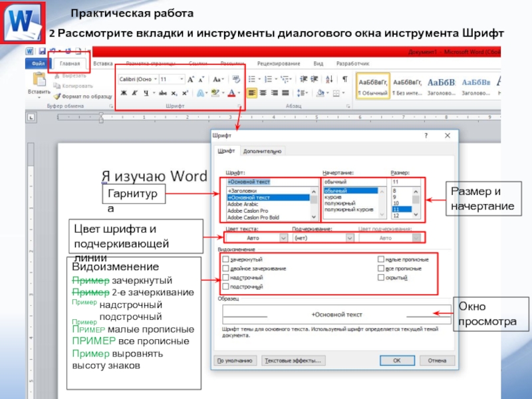Toggle bold (Ж) formatting in ribbon
Image resolution: width=532 pixels, height=399 pixels.
tap(124, 93)
